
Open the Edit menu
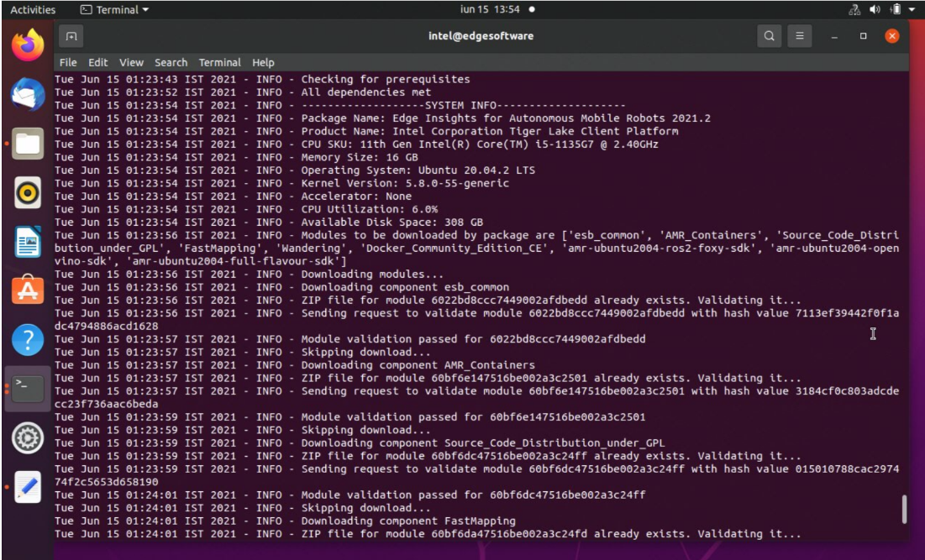[x=98, y=62]
